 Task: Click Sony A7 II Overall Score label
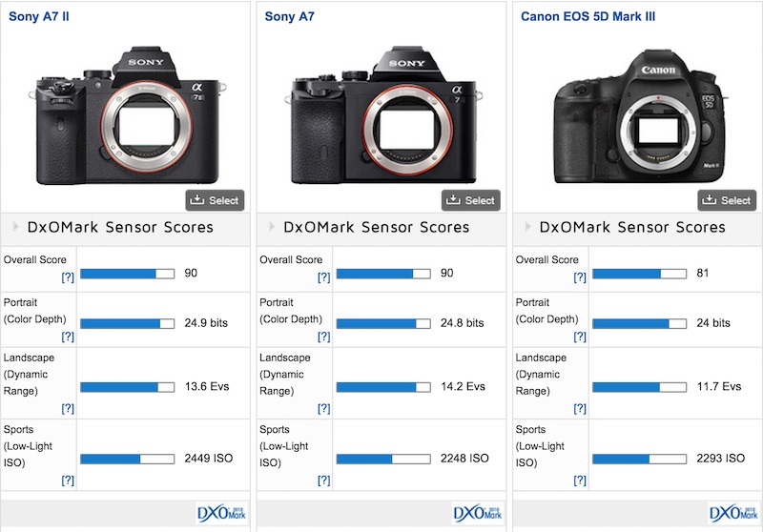click(35, 259)
